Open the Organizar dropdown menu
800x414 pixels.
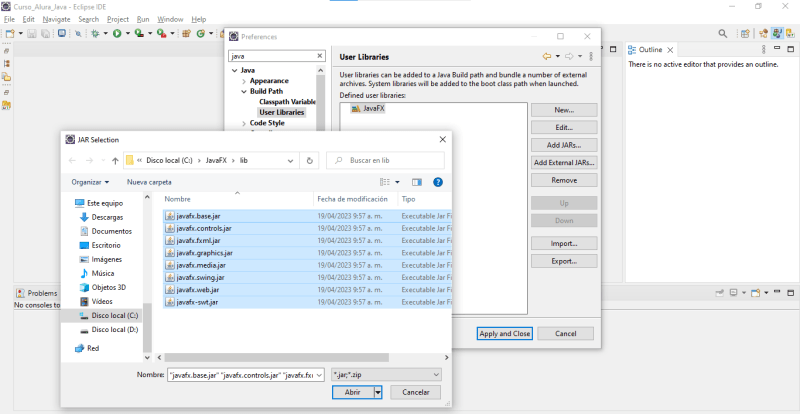(90, 182)
